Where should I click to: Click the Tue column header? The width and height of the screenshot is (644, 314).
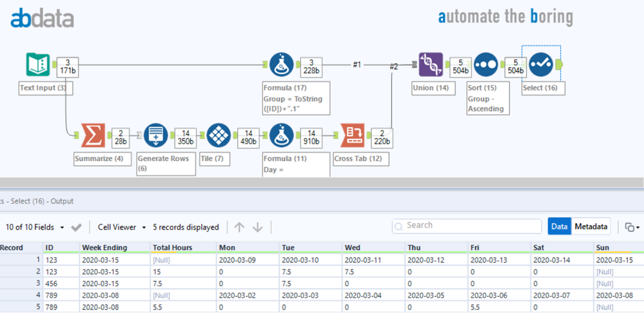[311, 248]
